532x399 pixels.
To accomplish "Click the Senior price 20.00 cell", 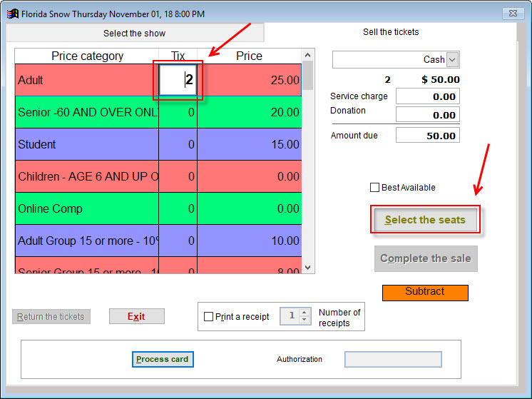I will click(250, 112).
